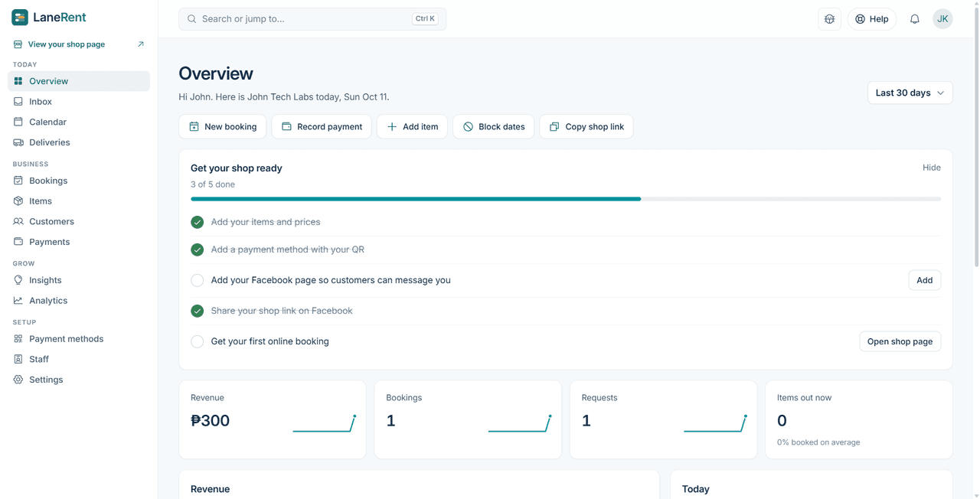The height and width of the screenshot is (499, 980).
Task: Click the shop setup progress bar
Action: 566,199
